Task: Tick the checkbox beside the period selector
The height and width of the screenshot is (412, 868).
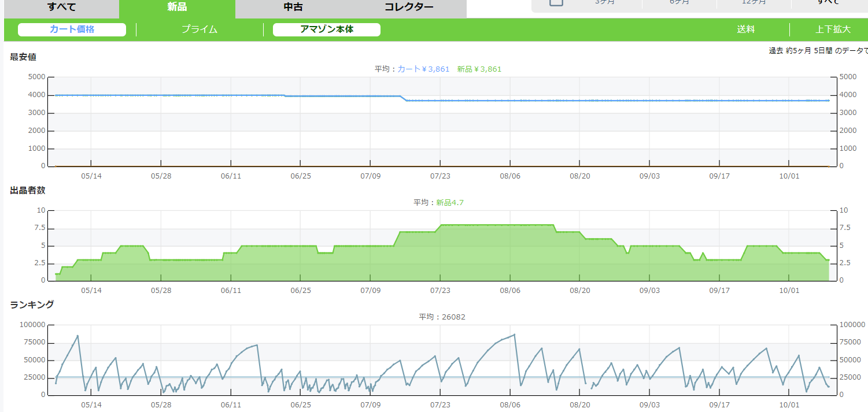Action: pos(556,2)
